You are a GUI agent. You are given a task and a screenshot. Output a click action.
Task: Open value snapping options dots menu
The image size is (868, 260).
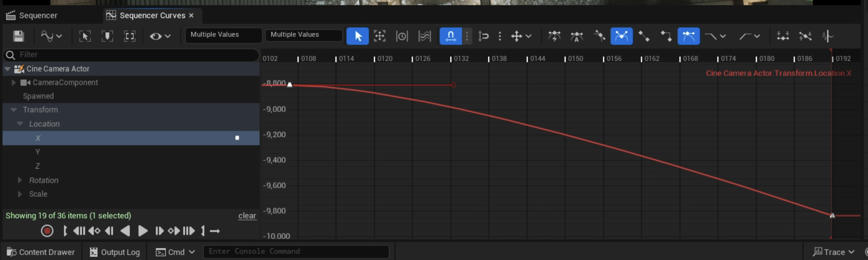(x=500, y=36)
